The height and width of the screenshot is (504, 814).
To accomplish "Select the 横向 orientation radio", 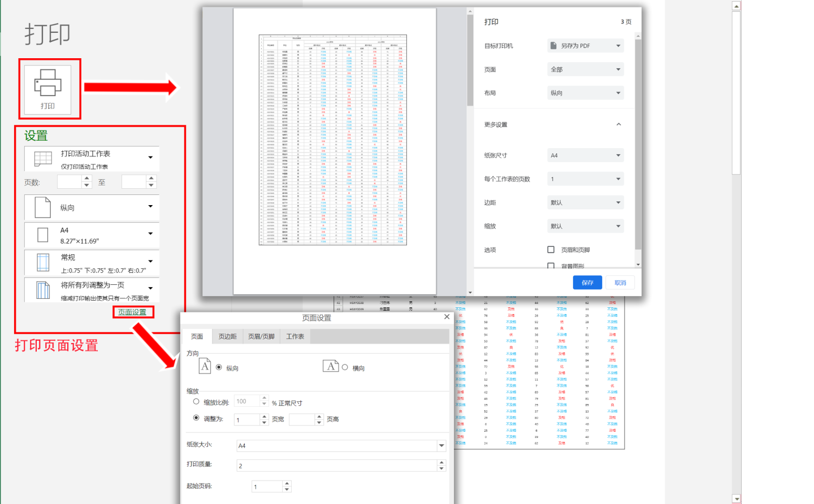I will click(x=345, y=367).
